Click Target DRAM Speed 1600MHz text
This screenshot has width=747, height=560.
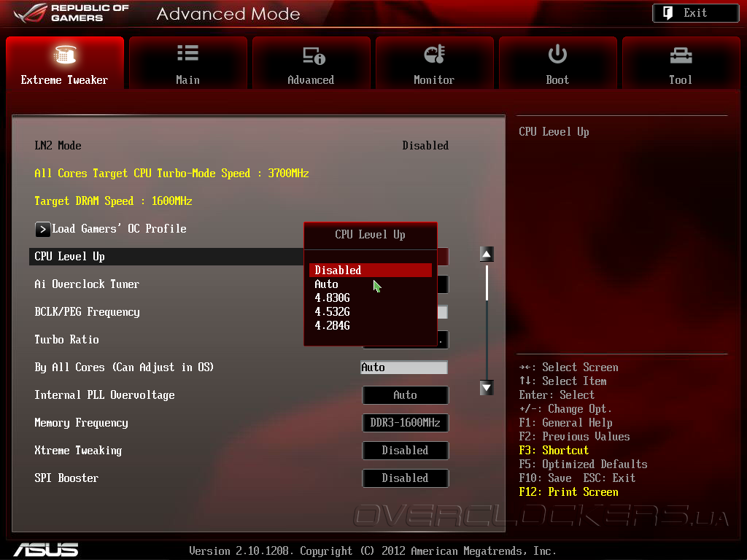point(113,201)
